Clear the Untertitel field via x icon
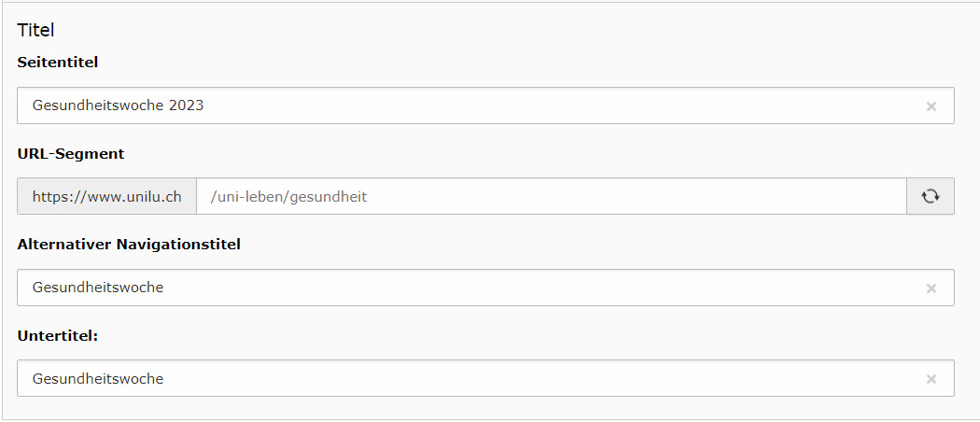Viewport: 980px width, 422px height. point(931,379)
